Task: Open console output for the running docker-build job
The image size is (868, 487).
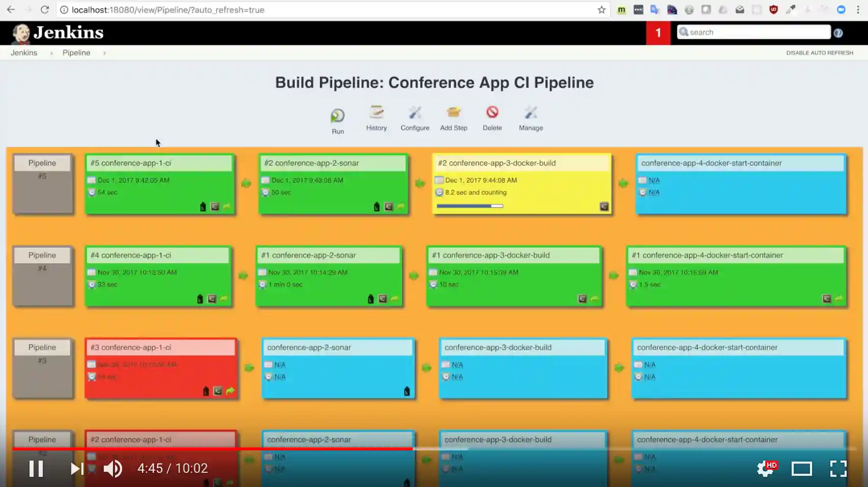Action: [604, 207]
